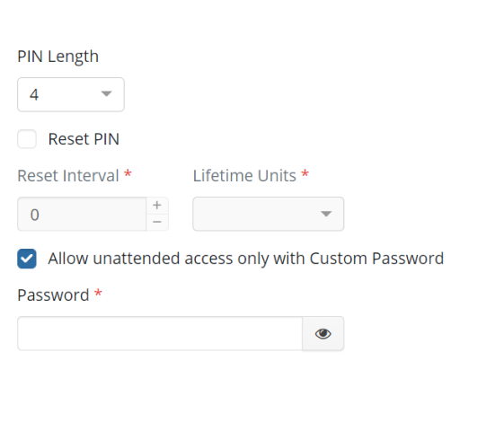The height and width of the screenshot is (431, 504).
Task: Click the Reset PIN label text
Action: [84, 139]
